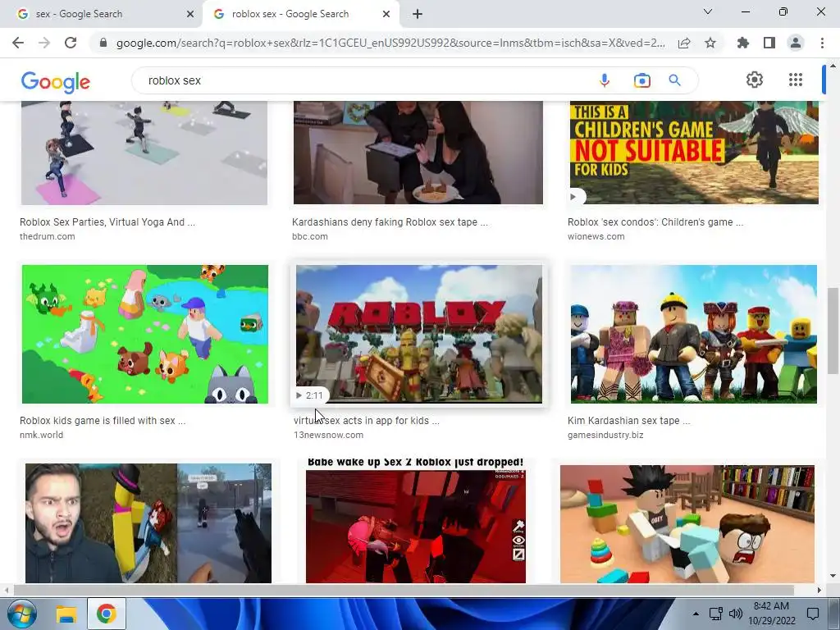Image resolution: width=840 pixels, height=630 pixels.
Task: Open library toy blocks Roblox thumbnail
Action: (687, 524)
